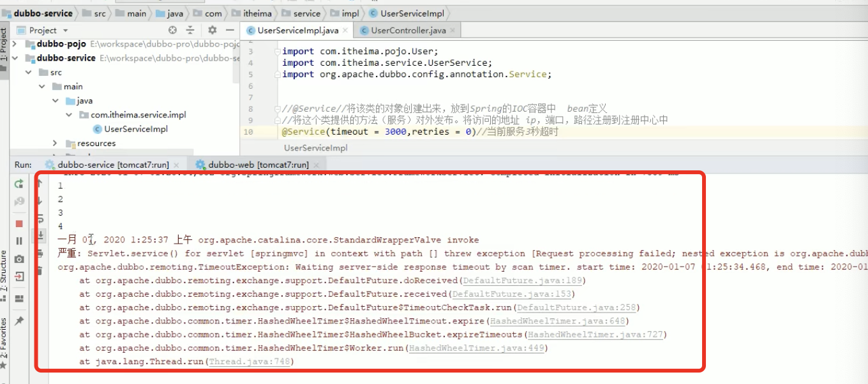Viewport: 868px width, 384px height.
Task: Select the dubbo-service module in the tree
Action: 66,58
